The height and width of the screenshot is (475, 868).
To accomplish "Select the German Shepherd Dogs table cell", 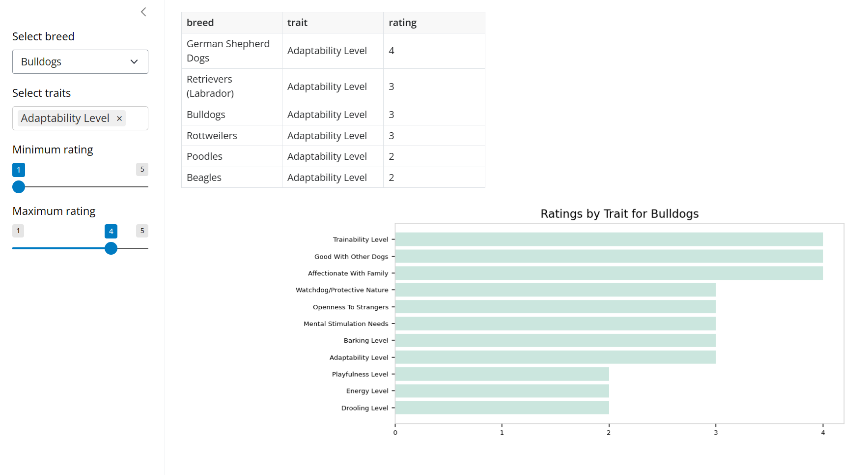I will (x=228, y=51).
